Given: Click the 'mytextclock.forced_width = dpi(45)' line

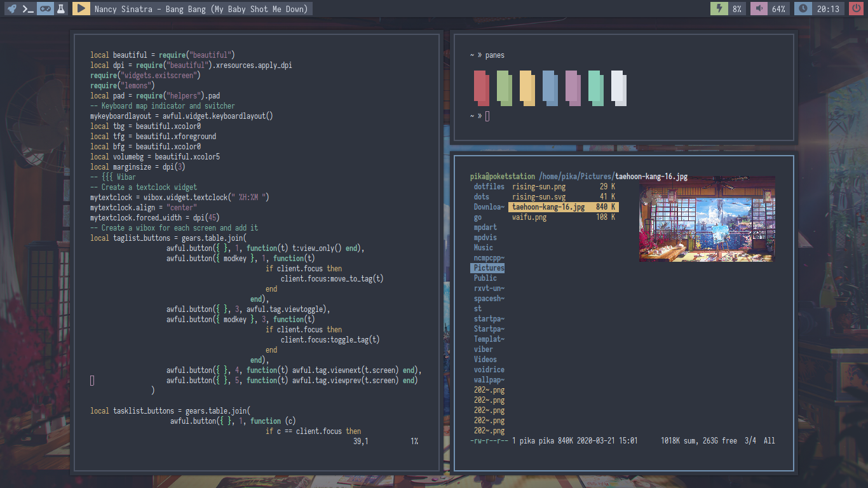Looking at the screenshot, I should tap(155, 218).
